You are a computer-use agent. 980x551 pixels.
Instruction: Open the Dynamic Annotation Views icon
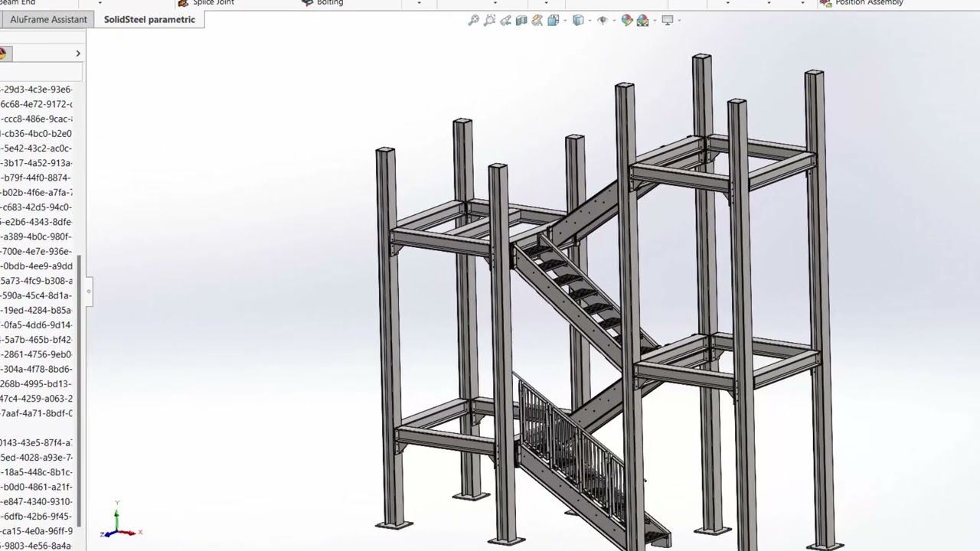[537, 21]
